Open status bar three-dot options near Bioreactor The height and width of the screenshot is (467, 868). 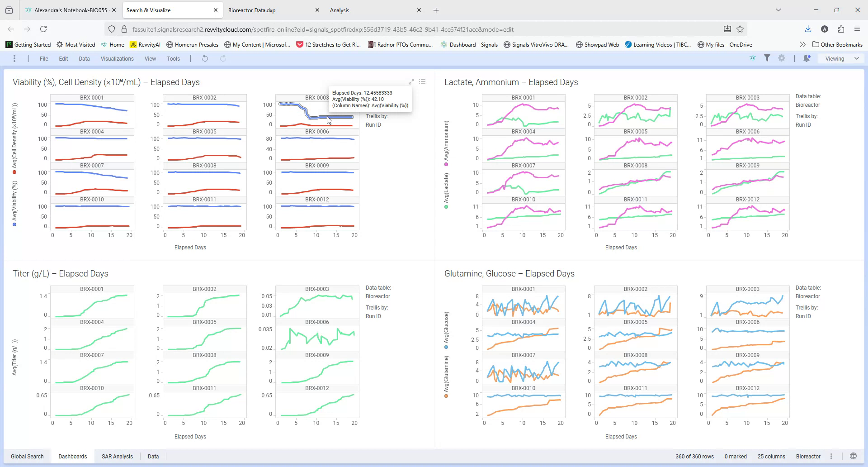click(831, 456)
